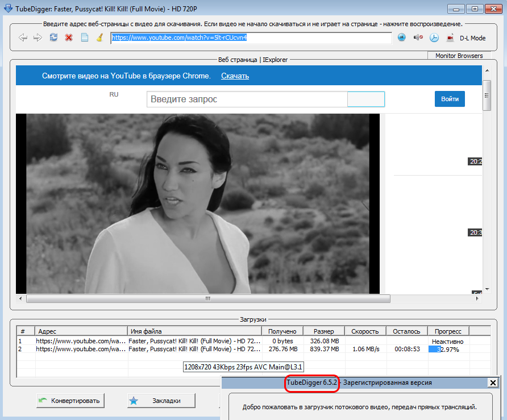Sort downloads by the # column header
The image size is (507, 420).
click(26, 331)
